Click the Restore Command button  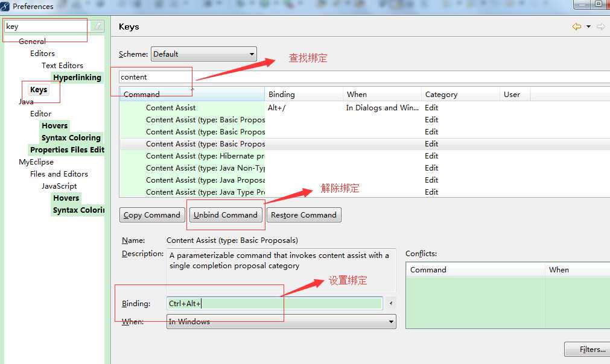point(304,215)
